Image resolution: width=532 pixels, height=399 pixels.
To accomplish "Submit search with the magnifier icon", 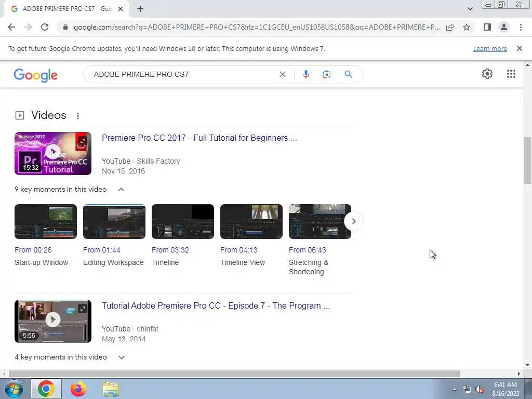I will 348,74.
